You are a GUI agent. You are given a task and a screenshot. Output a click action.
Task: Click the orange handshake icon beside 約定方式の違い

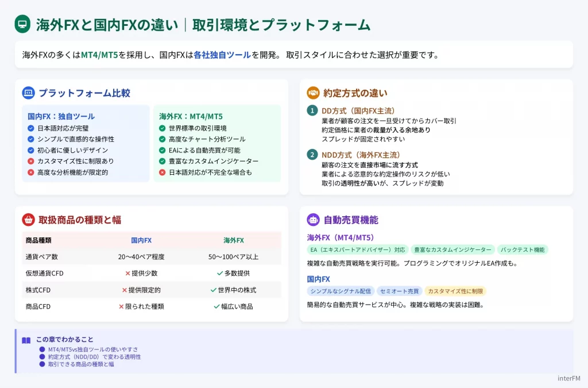(313, 93)
